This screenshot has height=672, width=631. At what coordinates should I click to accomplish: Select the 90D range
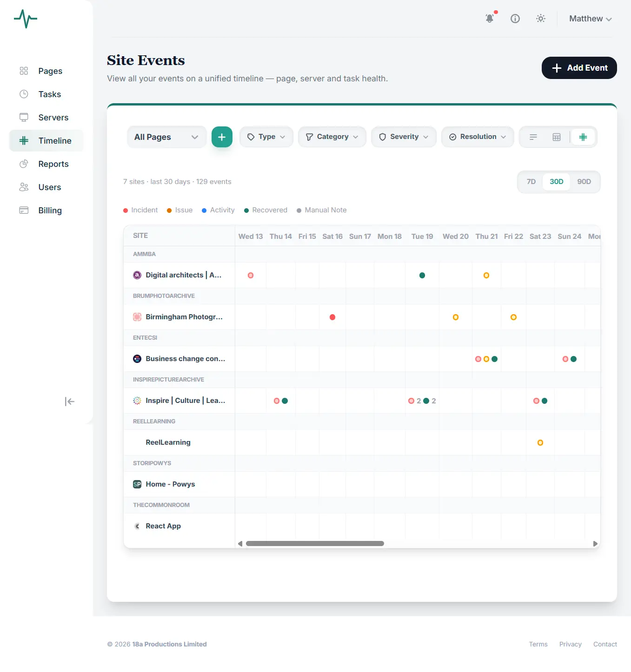584,182
